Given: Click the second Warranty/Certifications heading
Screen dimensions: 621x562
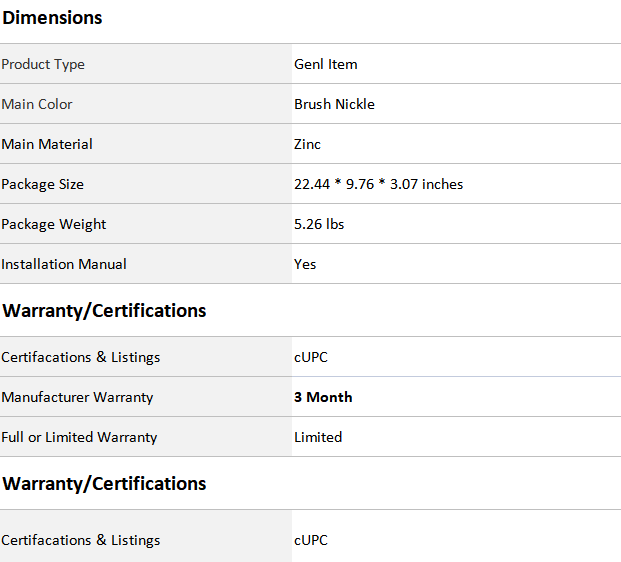Looking at the screenshot, I should [104, 484].
